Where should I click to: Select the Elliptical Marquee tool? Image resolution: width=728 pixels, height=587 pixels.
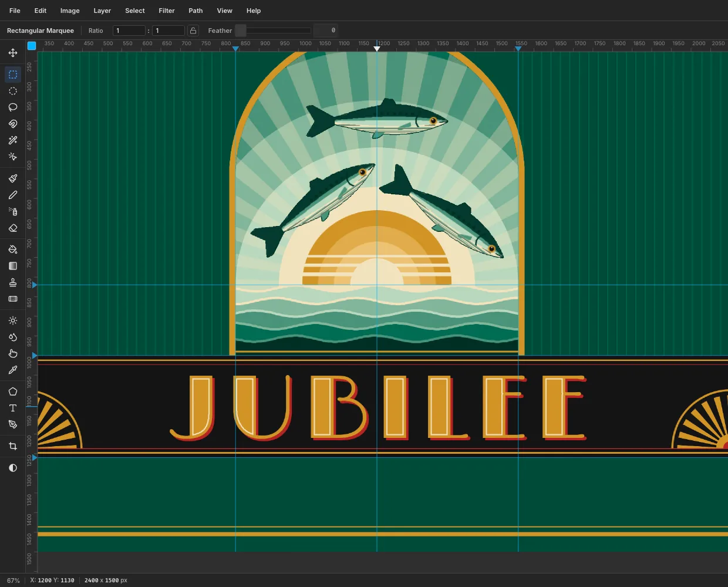tap(13, 91)
